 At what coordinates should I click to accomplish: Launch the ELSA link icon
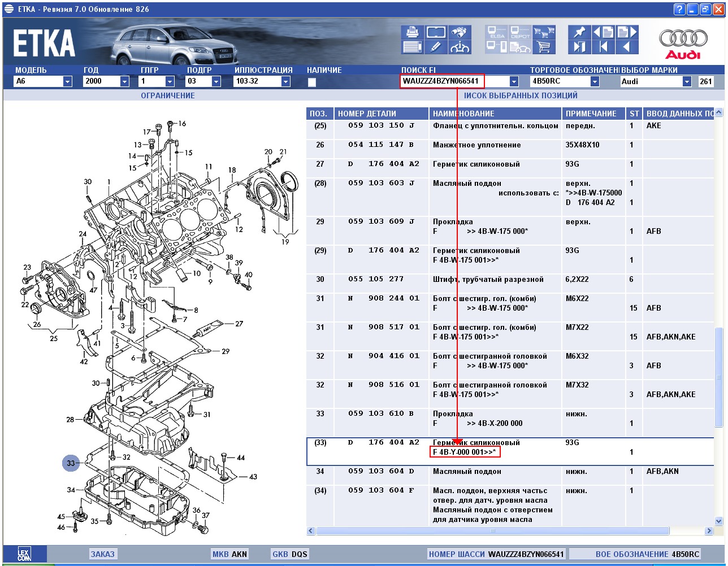click(496, 32)
